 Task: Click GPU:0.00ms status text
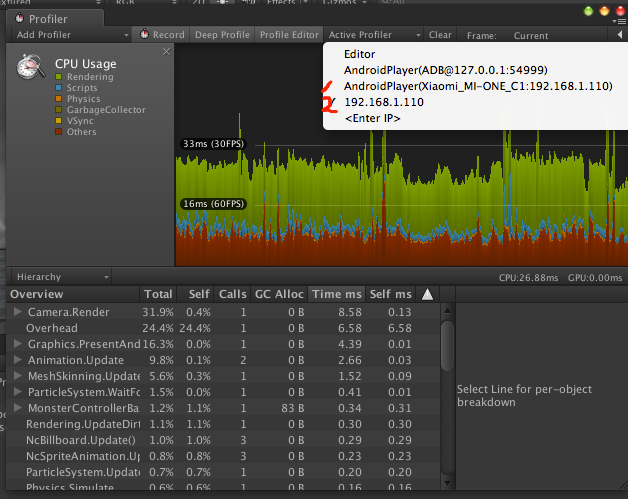tap(595, 278)
